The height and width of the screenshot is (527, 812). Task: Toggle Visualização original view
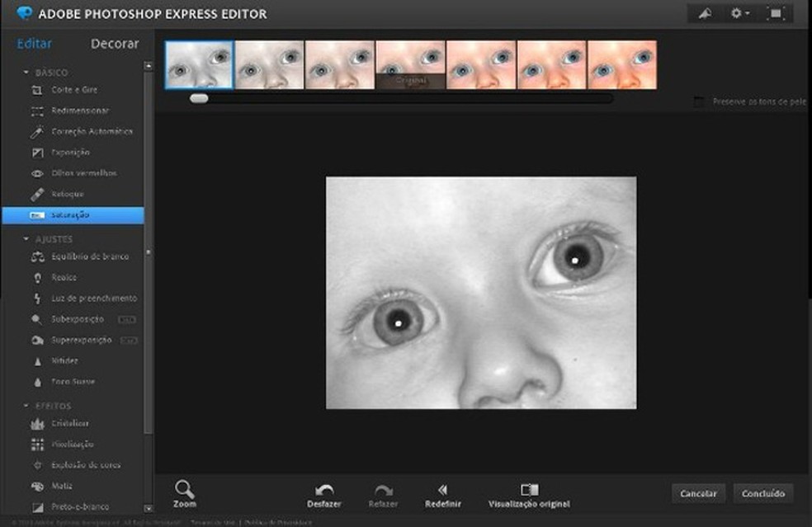point(529,495)
